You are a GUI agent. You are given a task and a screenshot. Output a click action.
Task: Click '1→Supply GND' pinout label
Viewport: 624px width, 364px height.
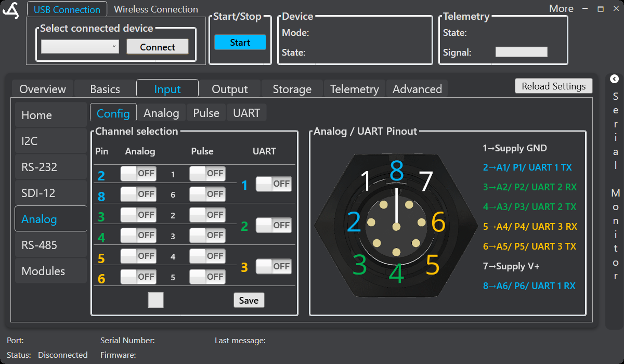[515, 148]
